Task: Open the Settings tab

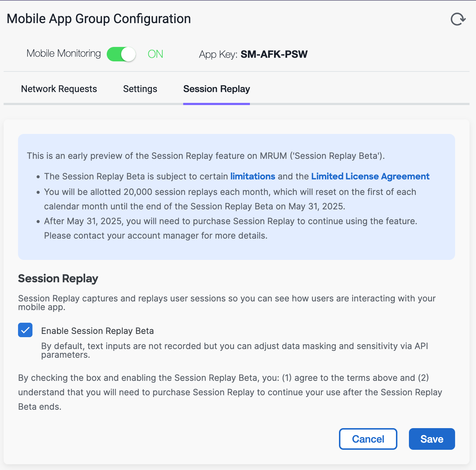Action: [x=140, y=89]
